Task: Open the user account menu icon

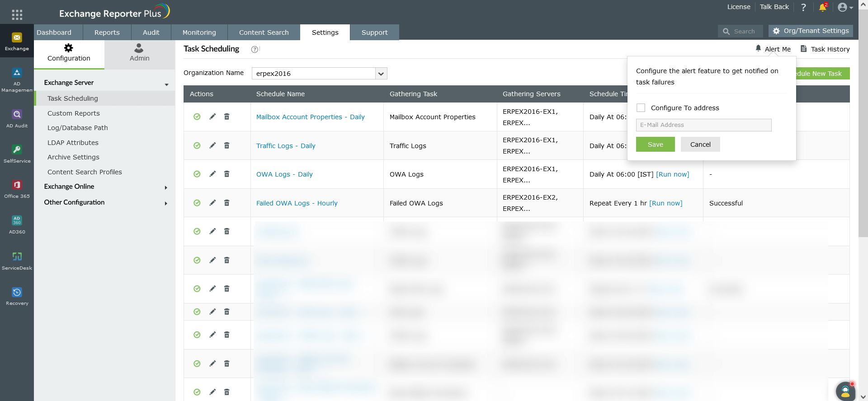Action: point(845,7)
